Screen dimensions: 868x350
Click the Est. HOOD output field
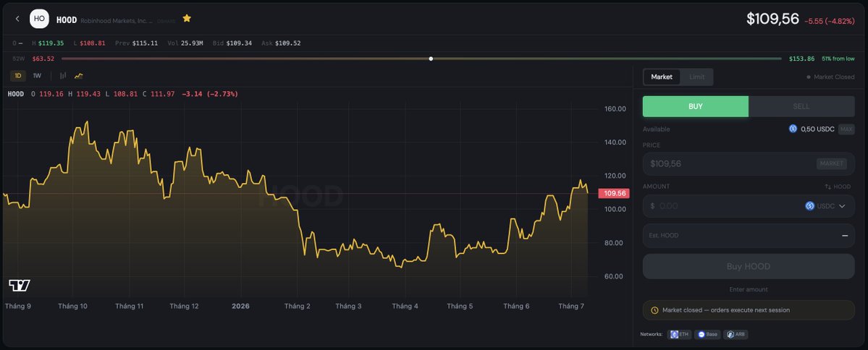click(749, 236)
